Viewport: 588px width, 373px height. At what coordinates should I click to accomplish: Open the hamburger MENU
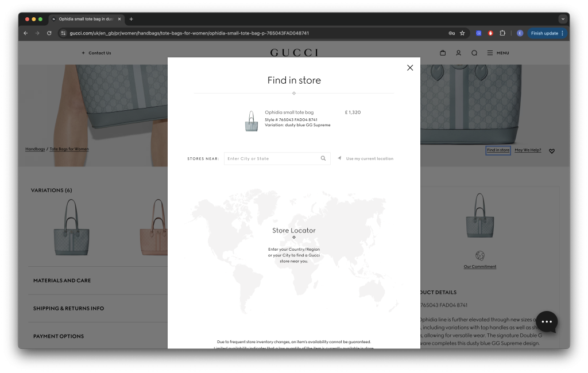[x=498, y=53]
